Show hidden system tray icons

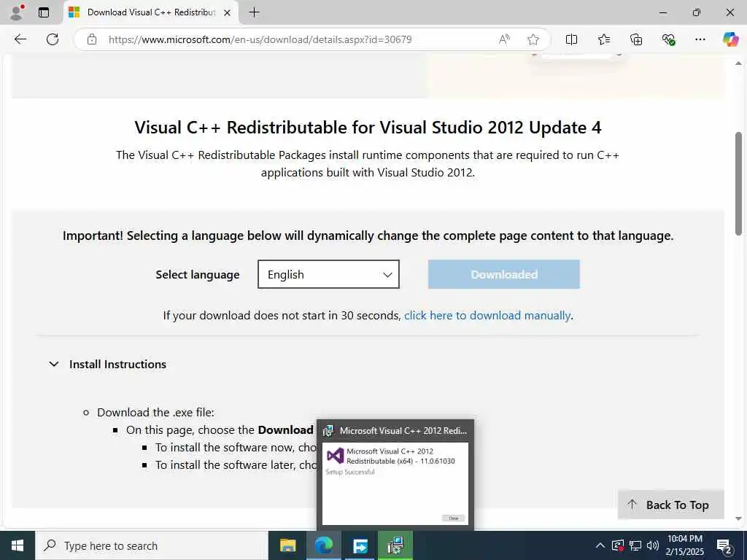600,545
